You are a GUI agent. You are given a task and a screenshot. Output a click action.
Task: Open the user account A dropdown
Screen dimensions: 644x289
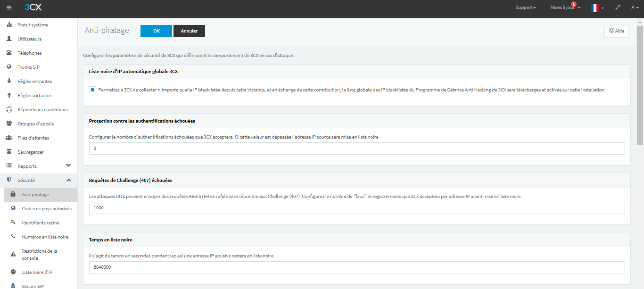[635, 8]
